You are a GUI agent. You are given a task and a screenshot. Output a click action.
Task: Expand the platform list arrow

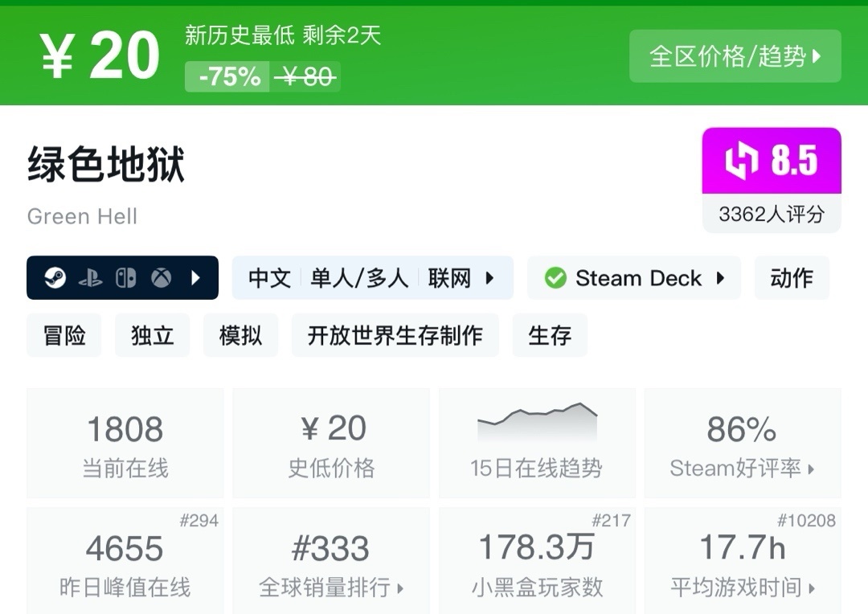195,278
